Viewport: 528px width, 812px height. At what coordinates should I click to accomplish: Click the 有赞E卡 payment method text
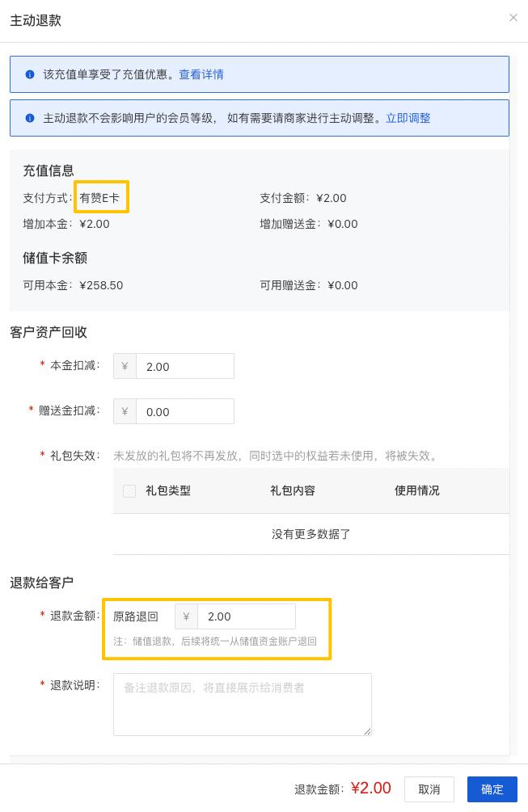pyautogui.click(x=99, y=198)
